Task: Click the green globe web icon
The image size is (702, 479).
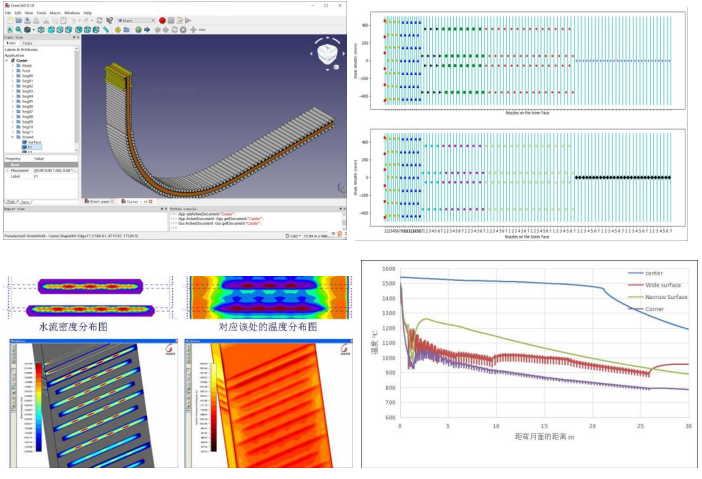Action: (138, 30)
